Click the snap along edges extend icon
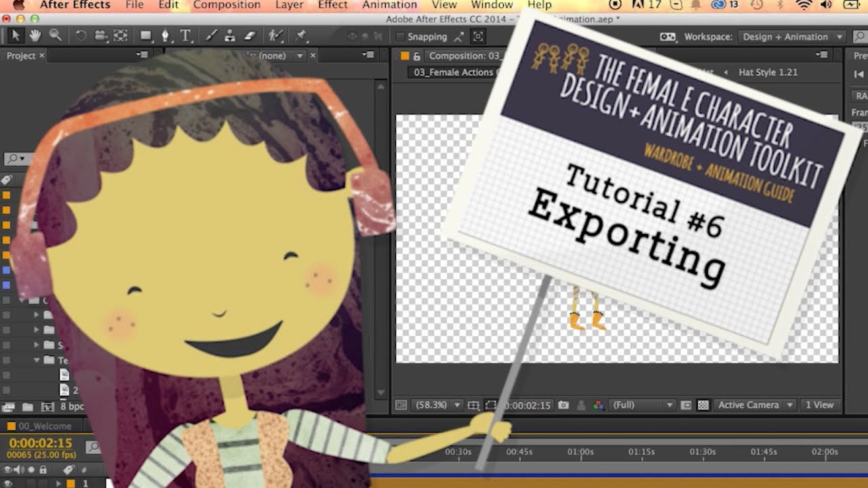The image size is (868, 488). click(x=460, y=37)
